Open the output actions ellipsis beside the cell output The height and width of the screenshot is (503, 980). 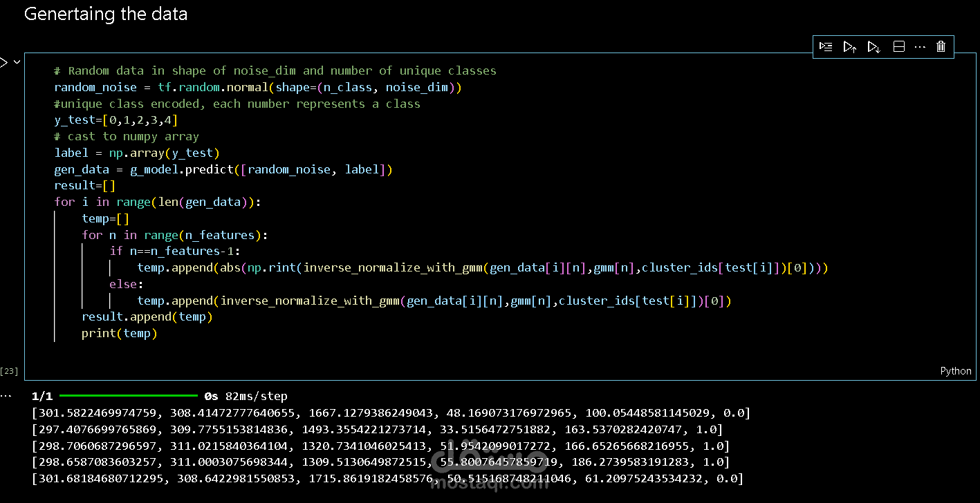pos(6,397)
